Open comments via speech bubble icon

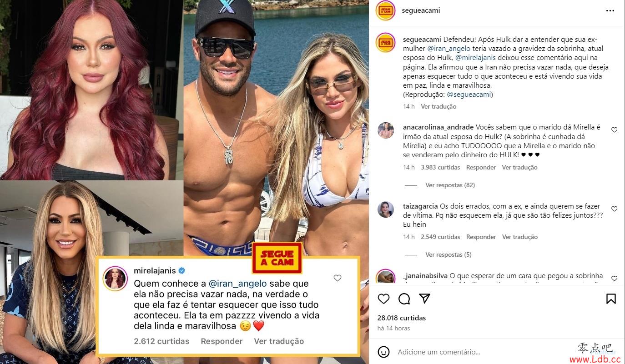tap(404, 299)
